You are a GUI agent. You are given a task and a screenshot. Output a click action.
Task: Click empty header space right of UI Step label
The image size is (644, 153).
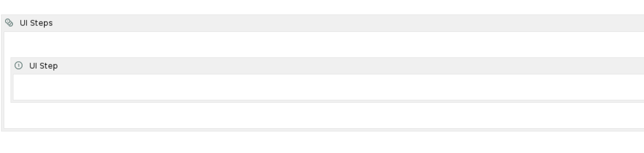[351, 66]
